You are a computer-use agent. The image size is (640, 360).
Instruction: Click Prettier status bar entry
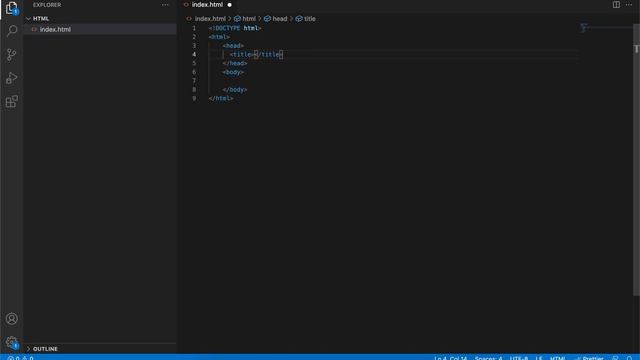tap(589, 358)
